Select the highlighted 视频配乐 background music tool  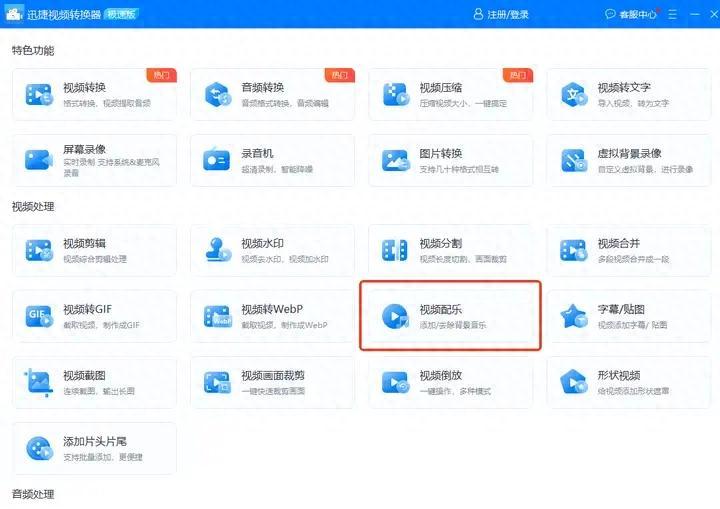tap(450, 316)
